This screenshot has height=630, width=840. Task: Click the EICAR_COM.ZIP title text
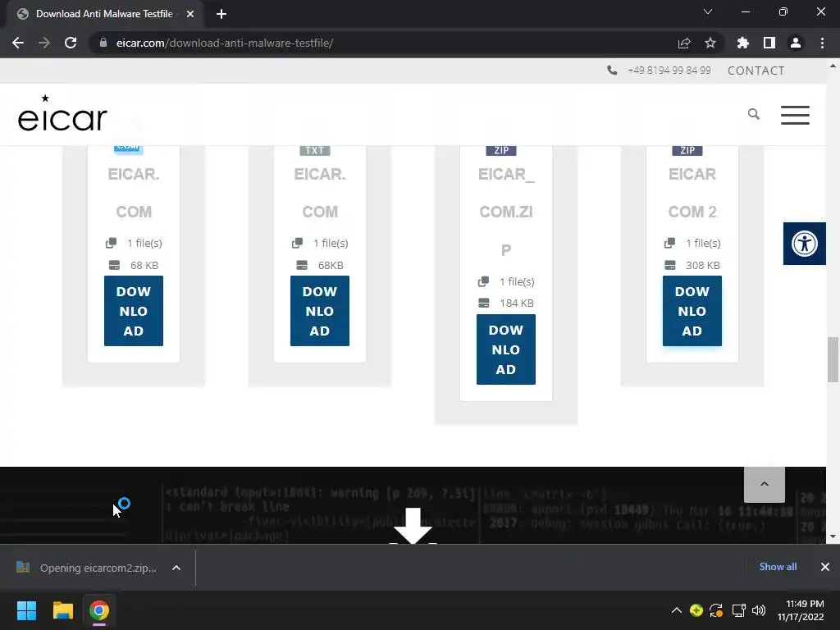coord(505,212)
